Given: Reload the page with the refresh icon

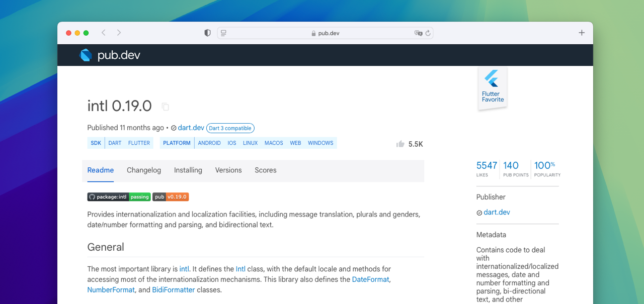Looking at the screenshot, I should point(428,33).
